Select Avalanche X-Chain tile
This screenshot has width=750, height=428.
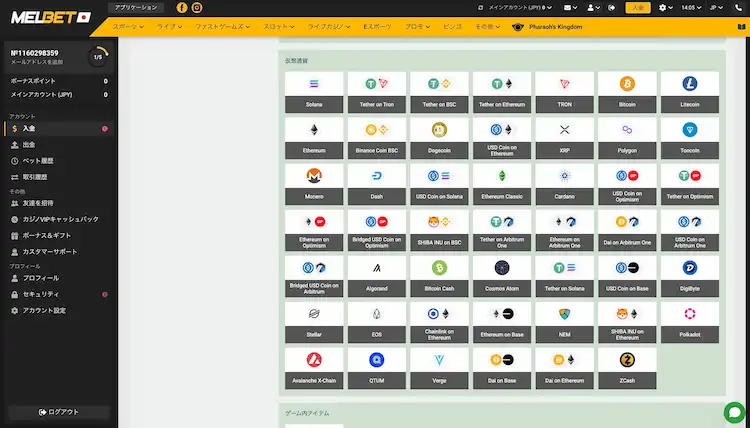click(x=314, y=368)
